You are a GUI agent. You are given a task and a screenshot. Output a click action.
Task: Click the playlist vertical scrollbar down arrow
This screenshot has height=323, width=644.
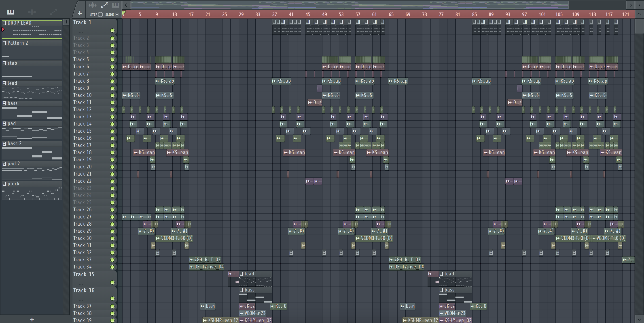tap(639, 319)
